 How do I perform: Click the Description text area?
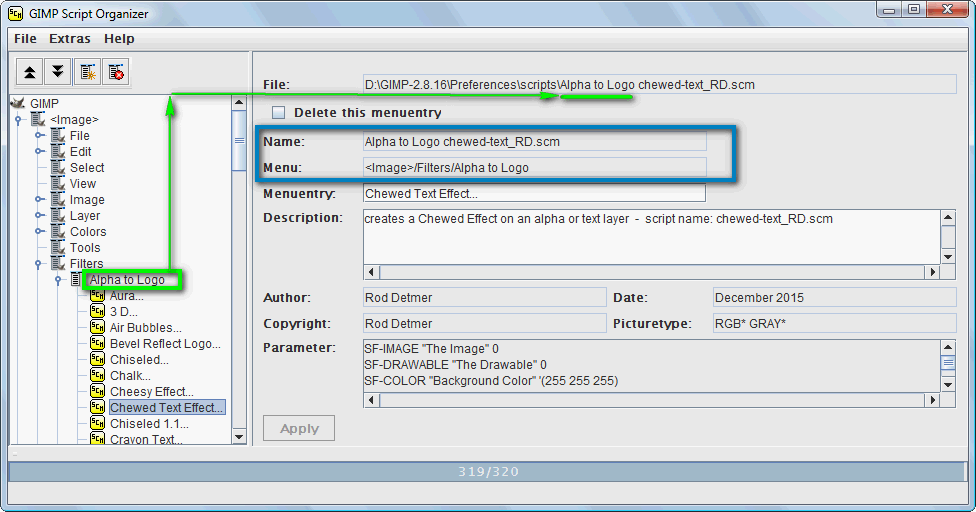point(652,237)
